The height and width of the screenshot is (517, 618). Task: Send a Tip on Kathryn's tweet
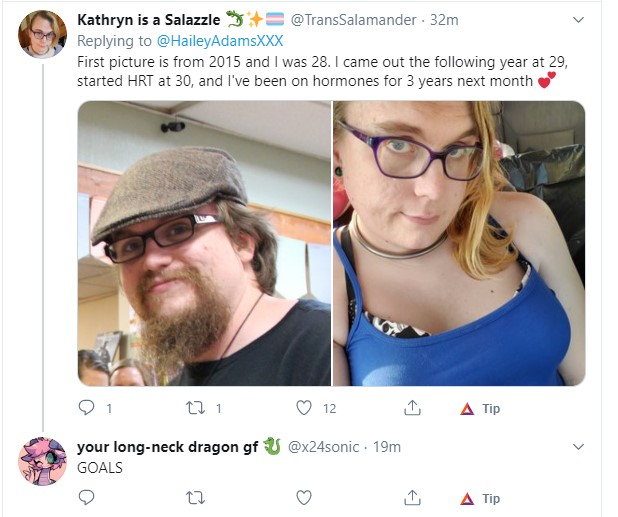point(480,409)
